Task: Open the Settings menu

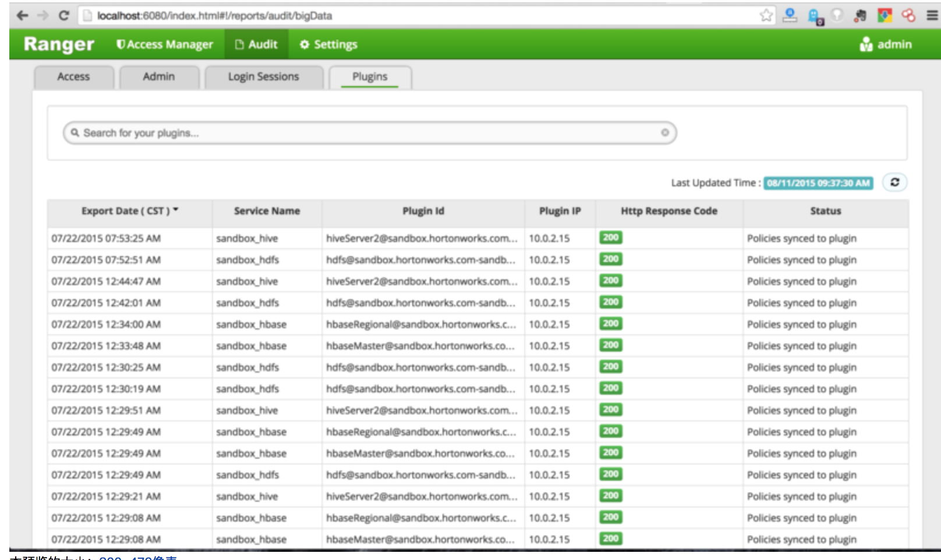Action: [x=328, y=44]
